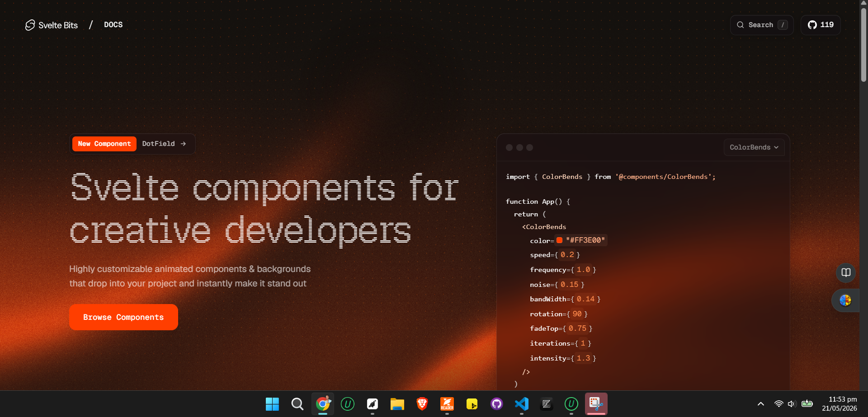Screen dimensions: 868x417
Task: Open volume control in system tray
Action: (x=792, y=404)
